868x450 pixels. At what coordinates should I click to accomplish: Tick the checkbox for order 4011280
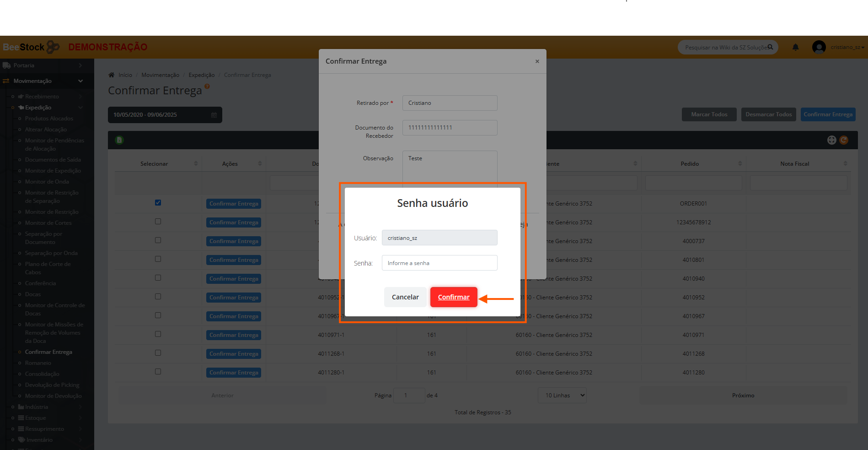pos(158,372)
